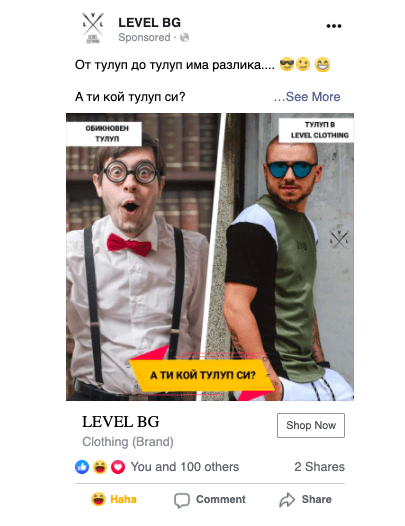405x526 pixels.
Task: Click the speech bubble Comment icon
Action: [182, 500]
